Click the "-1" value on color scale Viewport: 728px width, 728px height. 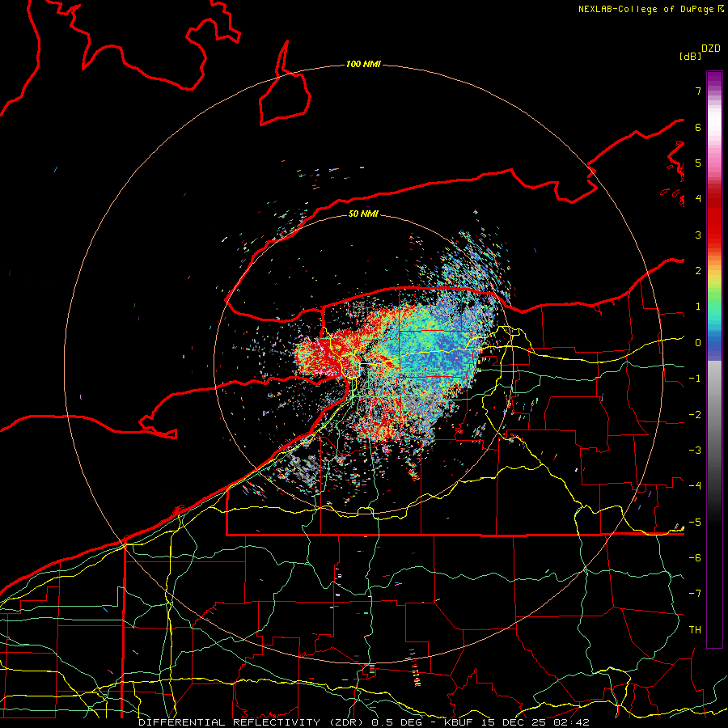[695, 379]
